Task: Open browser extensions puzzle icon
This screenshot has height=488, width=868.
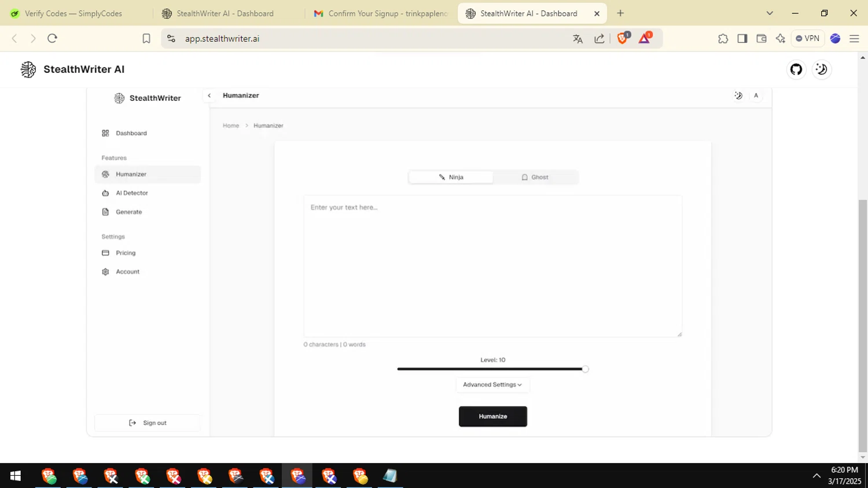Action: (723, 39)
